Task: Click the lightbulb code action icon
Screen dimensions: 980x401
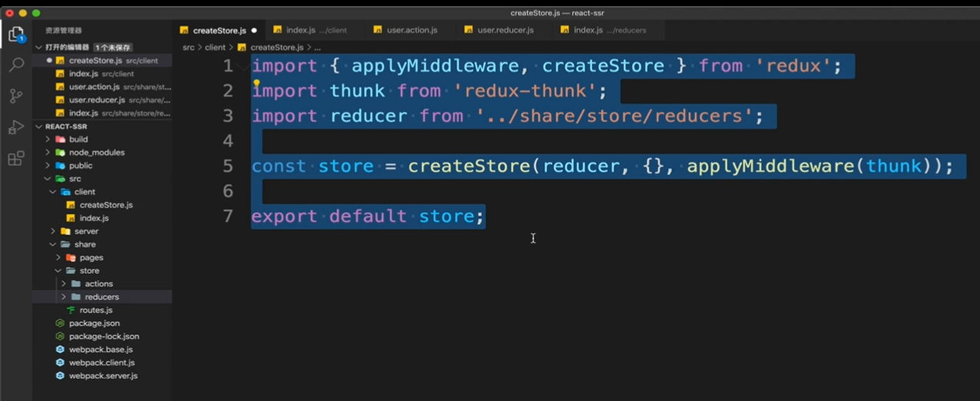Action: 257,83
